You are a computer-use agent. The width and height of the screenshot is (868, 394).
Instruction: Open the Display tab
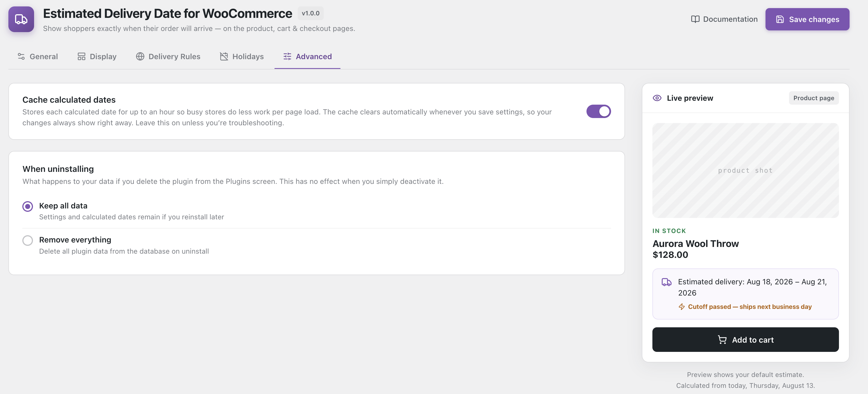pyautogui.click(x=97, y=57)
